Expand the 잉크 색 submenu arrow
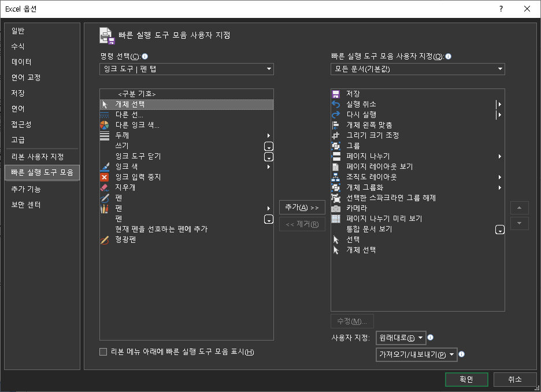Screen dimensions: 541x392 point(268,167)
